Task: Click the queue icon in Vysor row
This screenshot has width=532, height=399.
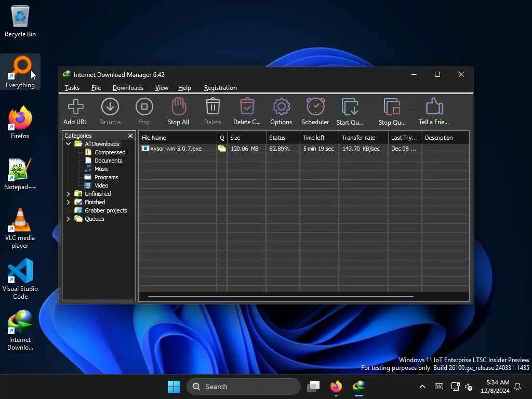Action: pyautogui.click(x=222, y=149)
